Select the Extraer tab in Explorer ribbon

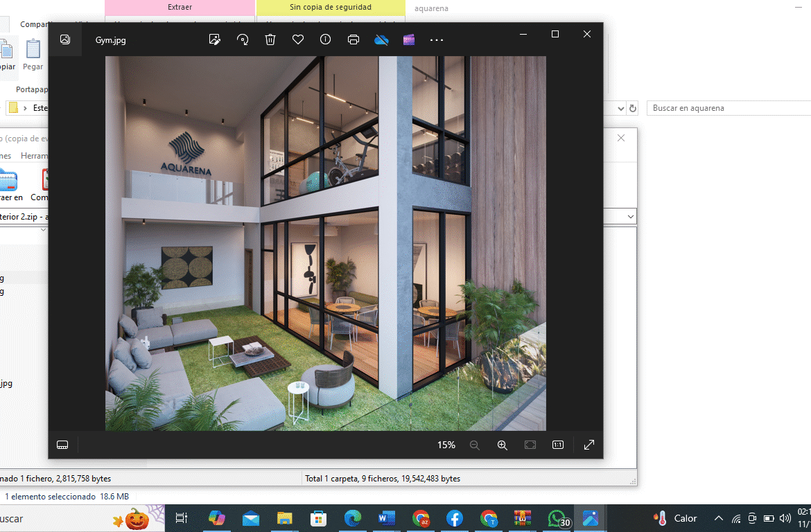point(180,7)
